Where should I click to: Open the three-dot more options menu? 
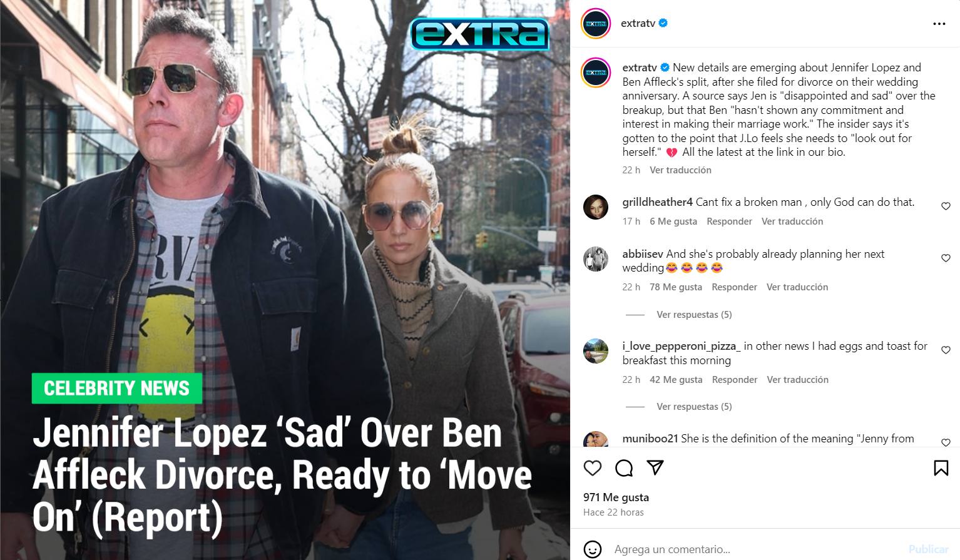[939, 24]
